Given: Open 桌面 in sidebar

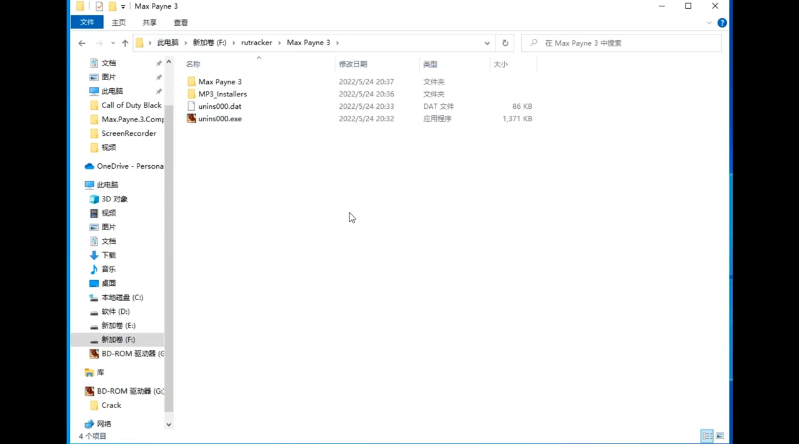Looking at the screenshot, I should [x=109, y=283].
